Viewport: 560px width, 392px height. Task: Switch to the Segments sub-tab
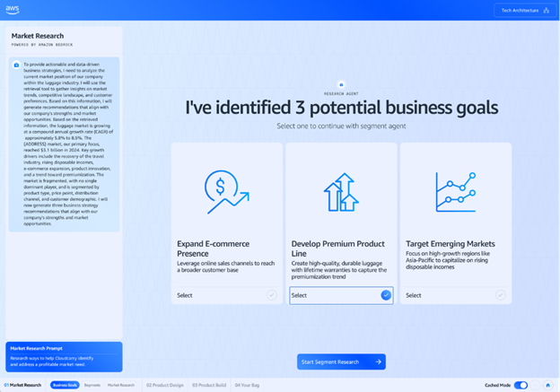92,385
